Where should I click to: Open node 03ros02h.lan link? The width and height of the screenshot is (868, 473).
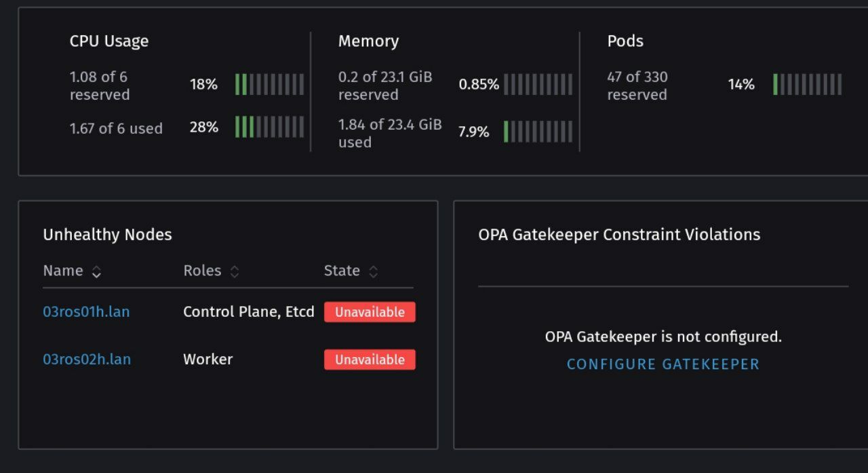click(87, 360)
